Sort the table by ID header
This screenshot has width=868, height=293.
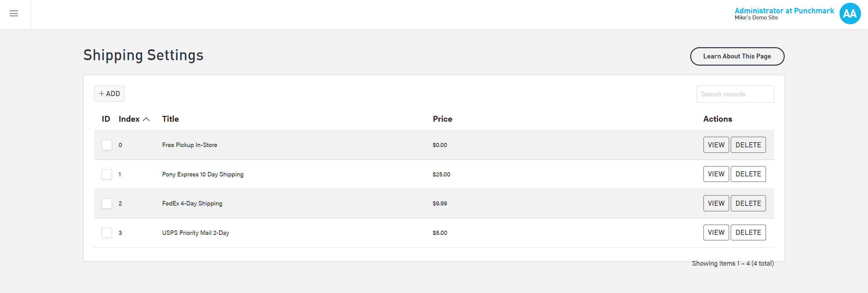(x=106, y=119)
